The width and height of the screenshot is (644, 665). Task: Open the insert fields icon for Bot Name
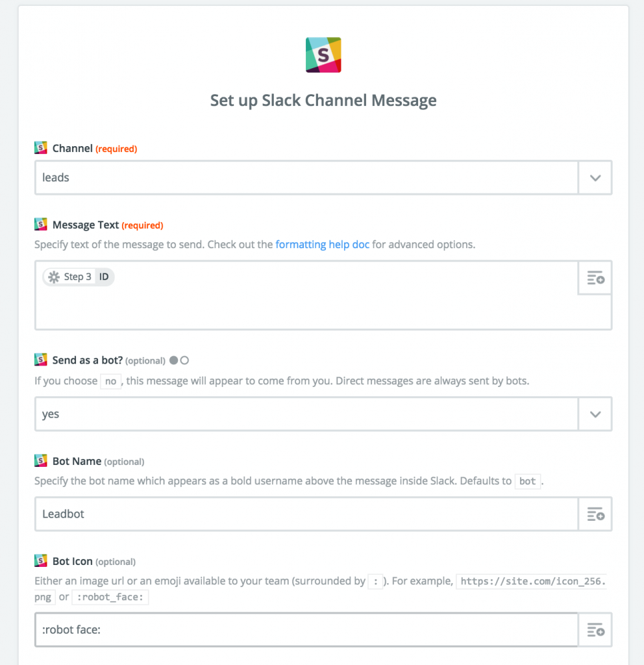[595, 514]
